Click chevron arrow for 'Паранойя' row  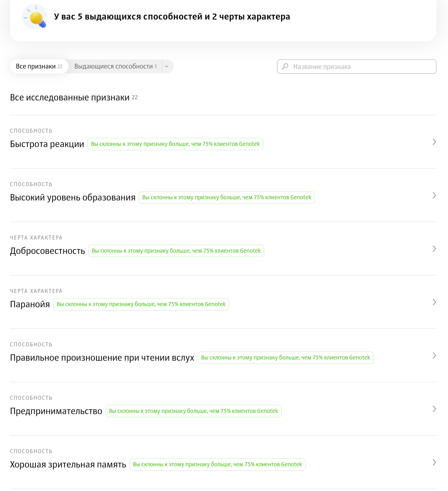click(x=434, y=302)
